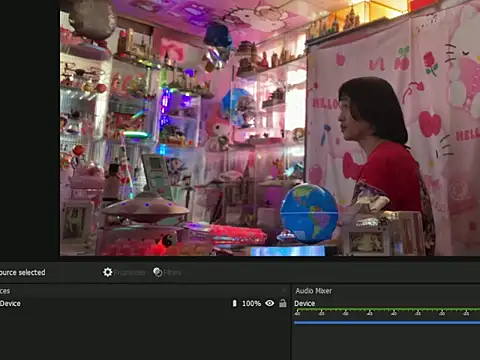Select the Device source row
This screenshot has height=360, width=480.
pyautogui.click(x=144, y=303)
